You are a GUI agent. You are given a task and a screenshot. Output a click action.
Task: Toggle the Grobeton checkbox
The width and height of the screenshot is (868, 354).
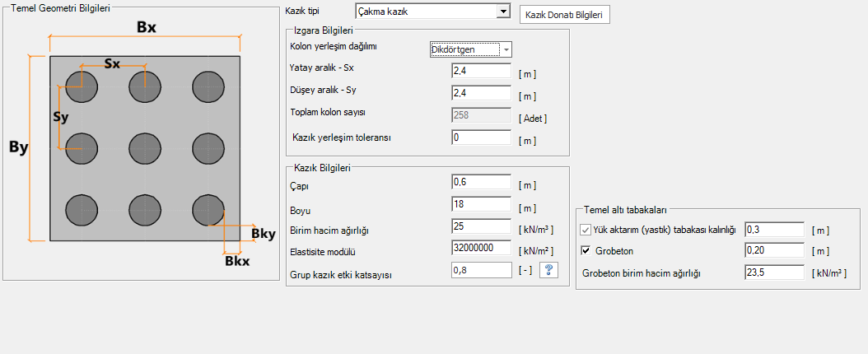[586, 251]
